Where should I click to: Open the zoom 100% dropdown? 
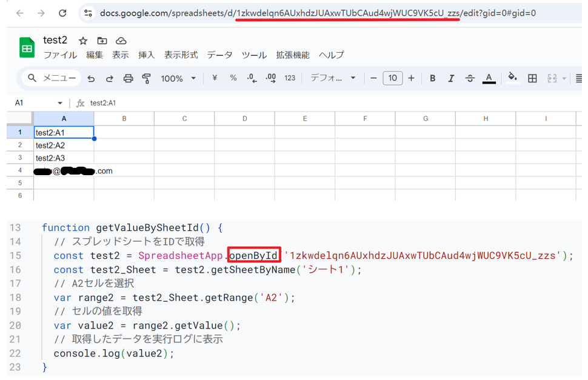(x=178, y=78)
